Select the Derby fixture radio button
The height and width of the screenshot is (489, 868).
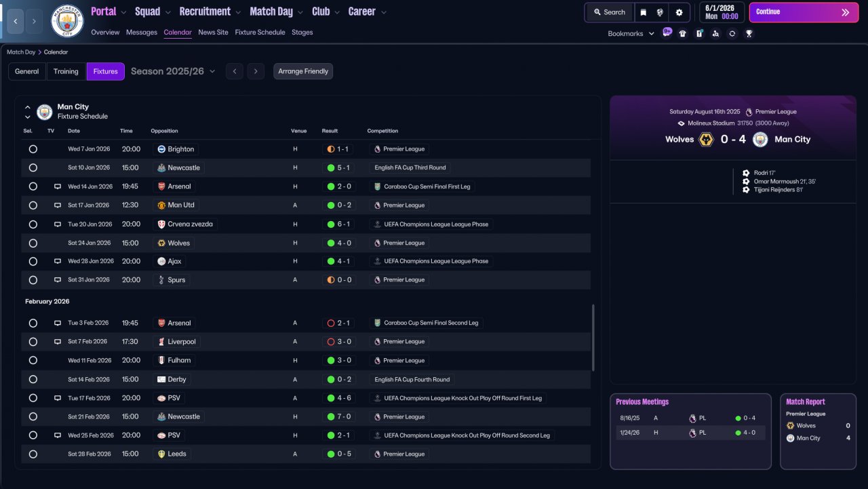pos(33,379)
